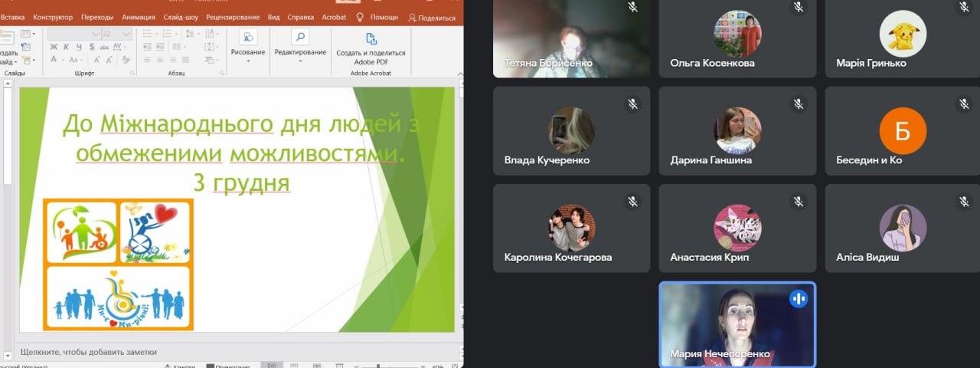
Task: Expand the Редактирование dropdown arrow
Action: (300, 61)
